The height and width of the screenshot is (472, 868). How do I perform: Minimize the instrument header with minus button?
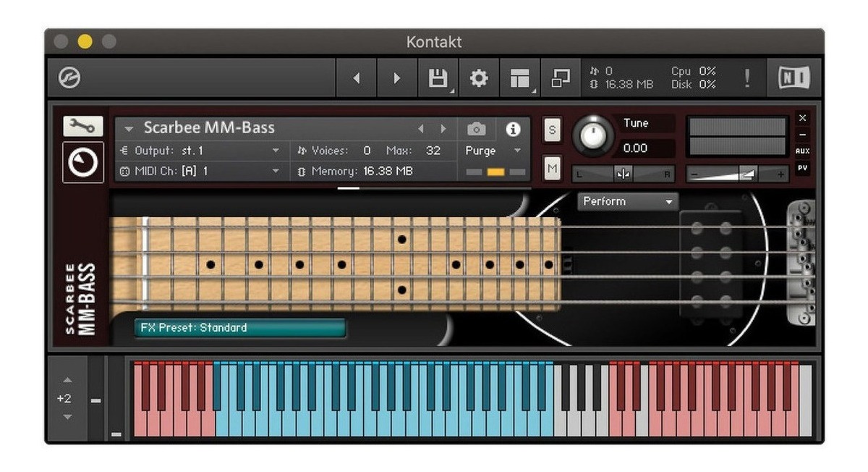point(802,134)
